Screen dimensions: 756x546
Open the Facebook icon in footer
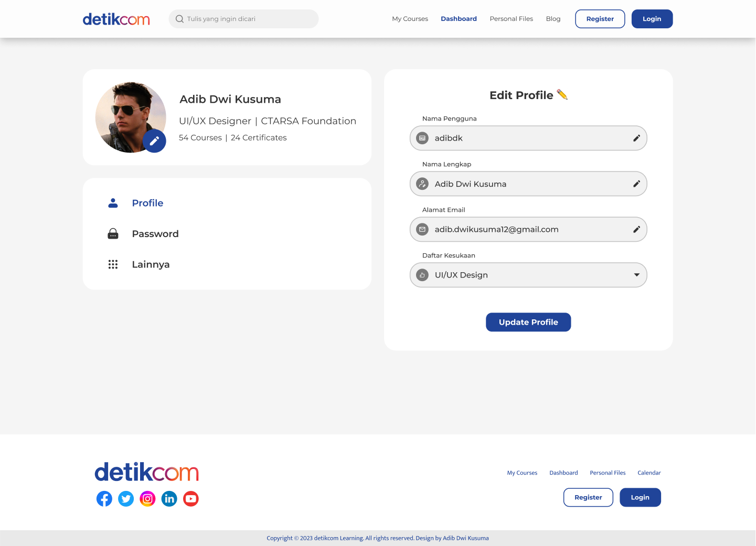[104, 499]
